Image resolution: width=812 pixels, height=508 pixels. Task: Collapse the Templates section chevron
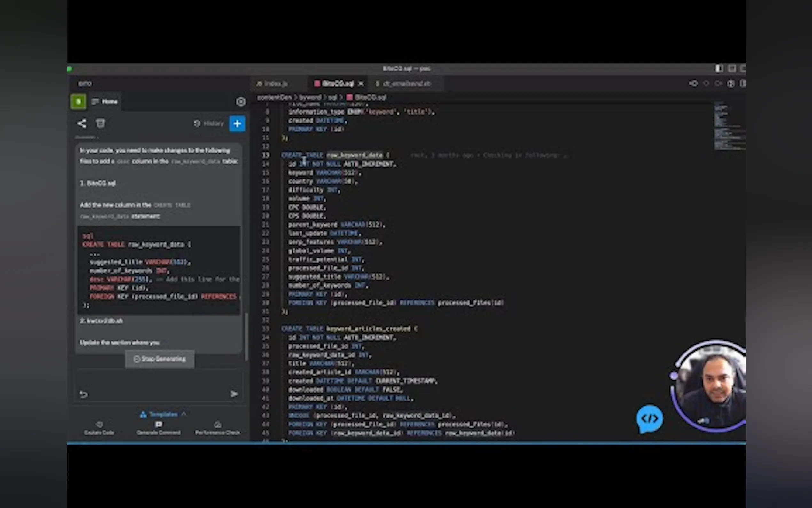[x=184, y=414]
